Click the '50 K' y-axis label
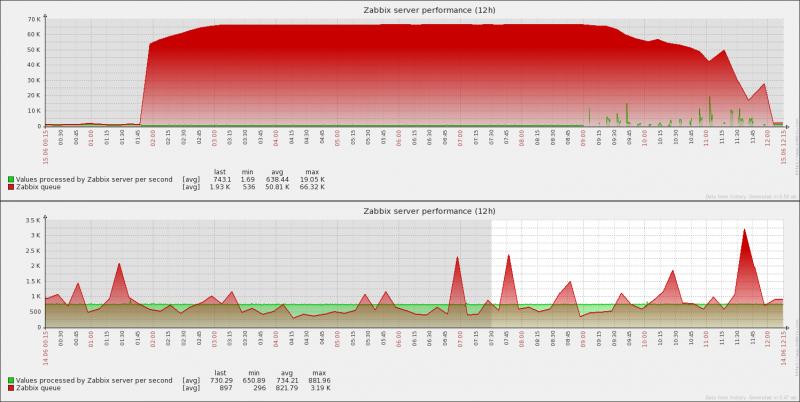 click(34, 50)
